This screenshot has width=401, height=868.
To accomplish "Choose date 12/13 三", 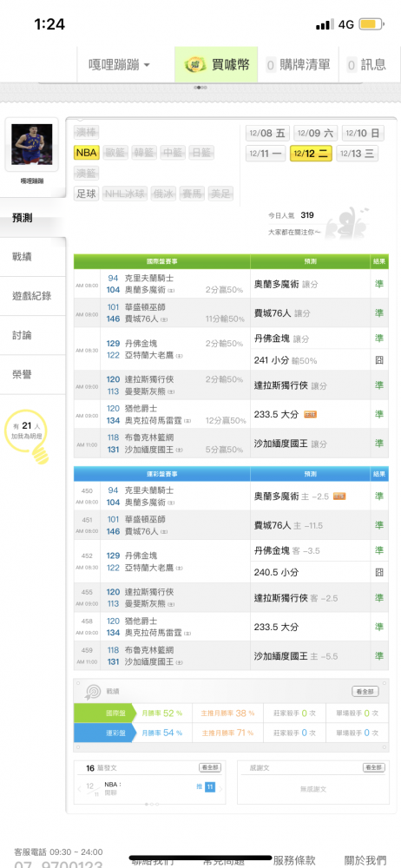I will (x=358, y=154).
